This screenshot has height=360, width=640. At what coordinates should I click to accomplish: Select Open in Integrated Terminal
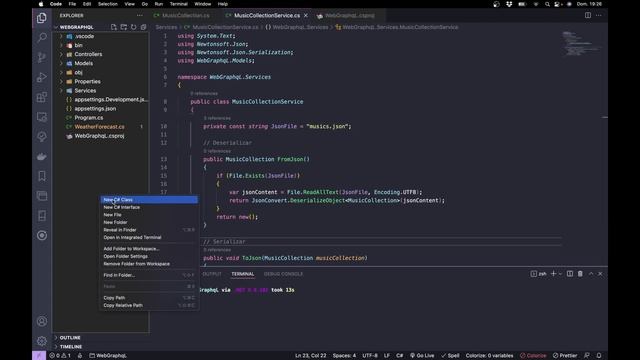[x=149, y=238]
